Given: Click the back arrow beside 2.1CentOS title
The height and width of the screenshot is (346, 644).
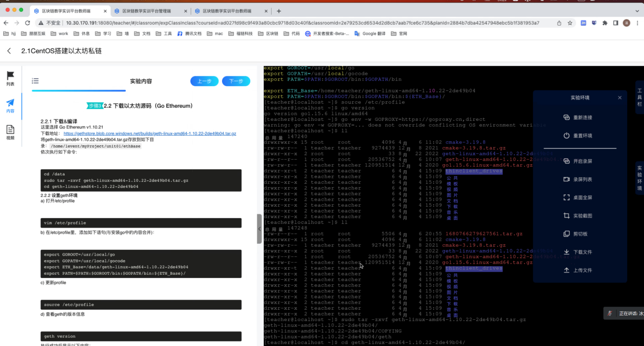Looking at the screenshot, I should (x=9, y=51).
